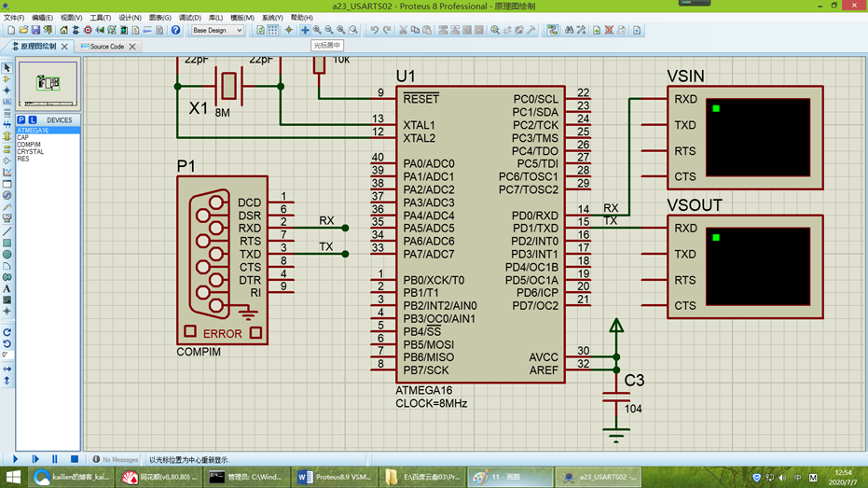This screenshot has width=868, height=488.
Task: Click the New Project icon in toolbar
Action: 11,30
